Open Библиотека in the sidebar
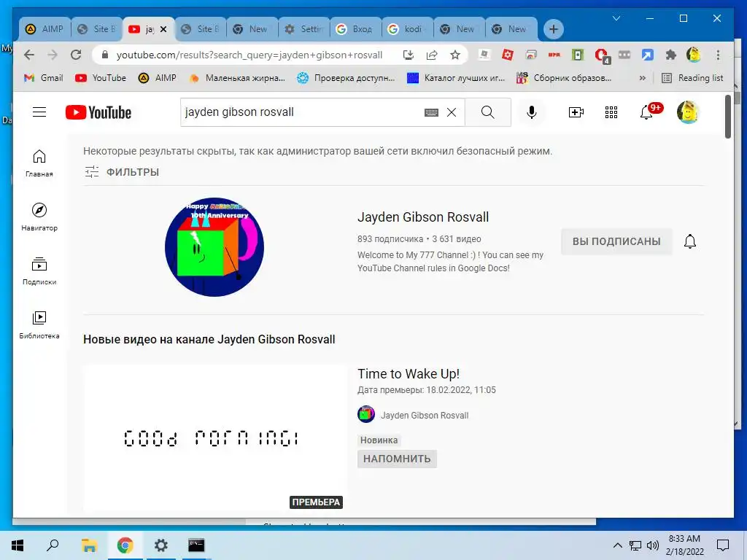The width and height of the screenshot is (747, 560). (39, 324)
